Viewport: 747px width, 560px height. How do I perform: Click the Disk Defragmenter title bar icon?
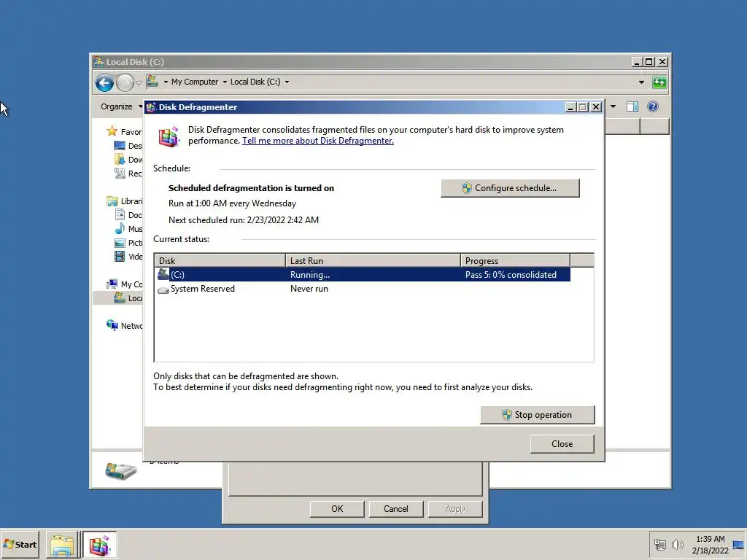coord(151,107)
